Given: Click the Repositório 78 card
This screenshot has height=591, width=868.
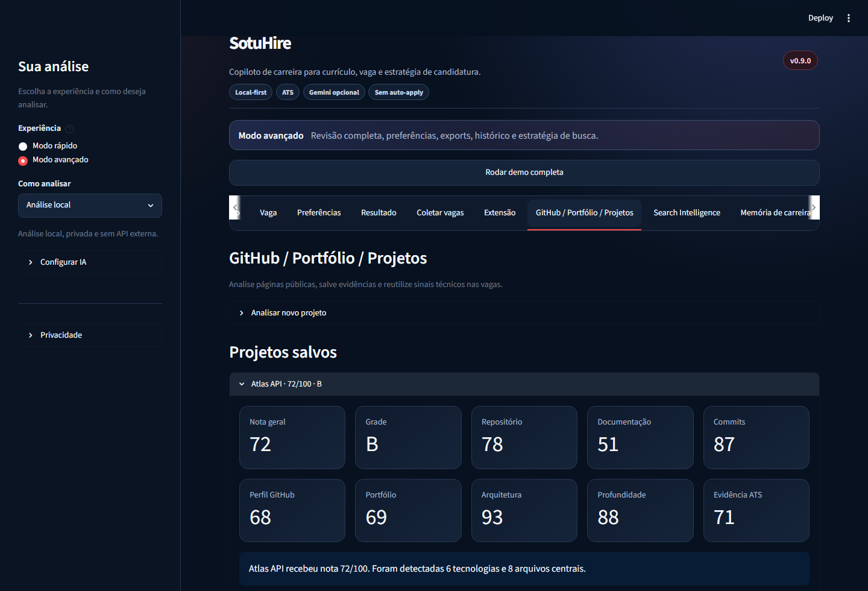Looking at the screenshot, I should point(524,437).
